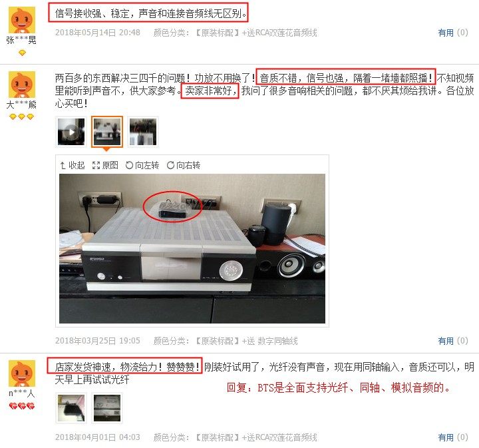The image size is (479, 448).
Task: Rotate photo right with 向右转
Action: [x=184, y=165]
